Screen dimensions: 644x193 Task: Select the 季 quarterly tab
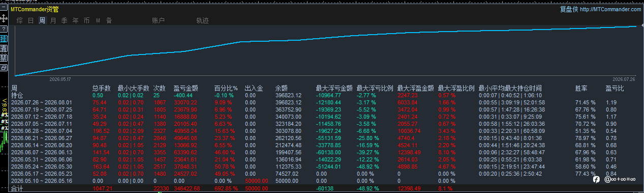(x=65, y=21)
